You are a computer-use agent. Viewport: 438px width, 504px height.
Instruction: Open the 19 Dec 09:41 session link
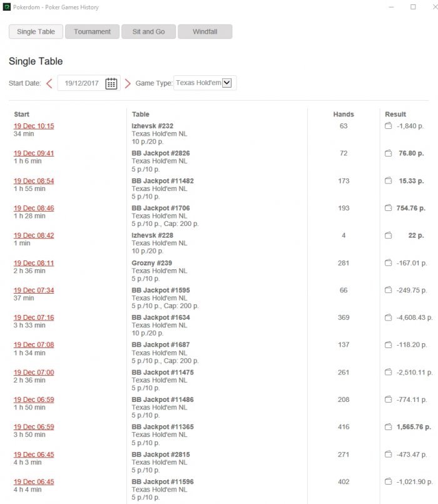[x=34, y=153]
